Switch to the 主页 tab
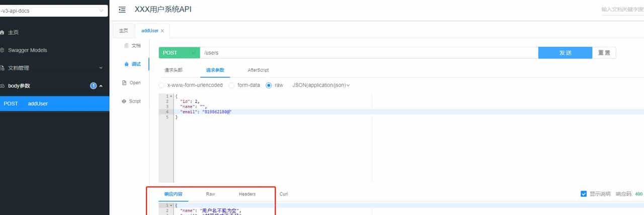Screen dimensions: 644x215 123,31
